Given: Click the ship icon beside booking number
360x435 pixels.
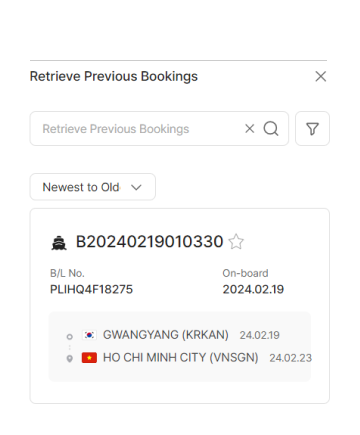Looking at the screenshot, I should [59, 243].
